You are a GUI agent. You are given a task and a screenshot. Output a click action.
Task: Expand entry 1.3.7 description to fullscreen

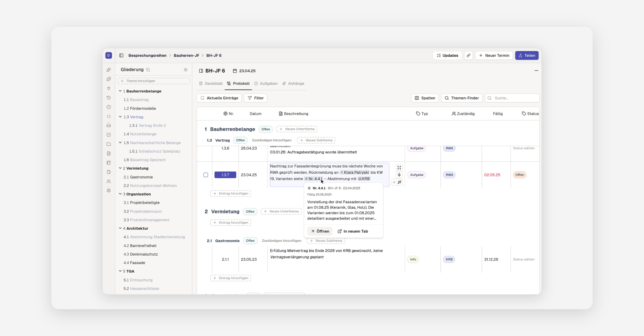point(399,168)
